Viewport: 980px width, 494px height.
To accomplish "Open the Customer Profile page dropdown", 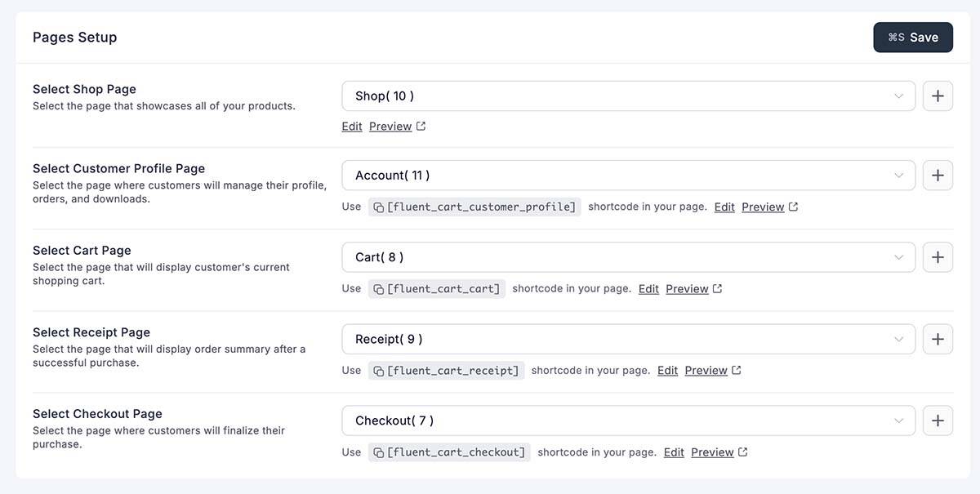I will point(629,175).
